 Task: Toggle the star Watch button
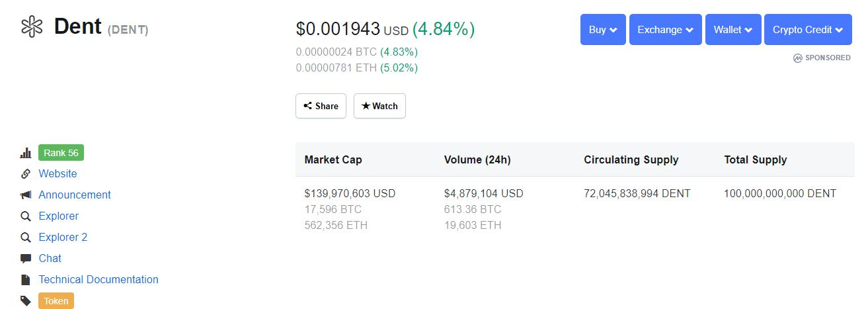click(x=379, y=106)
